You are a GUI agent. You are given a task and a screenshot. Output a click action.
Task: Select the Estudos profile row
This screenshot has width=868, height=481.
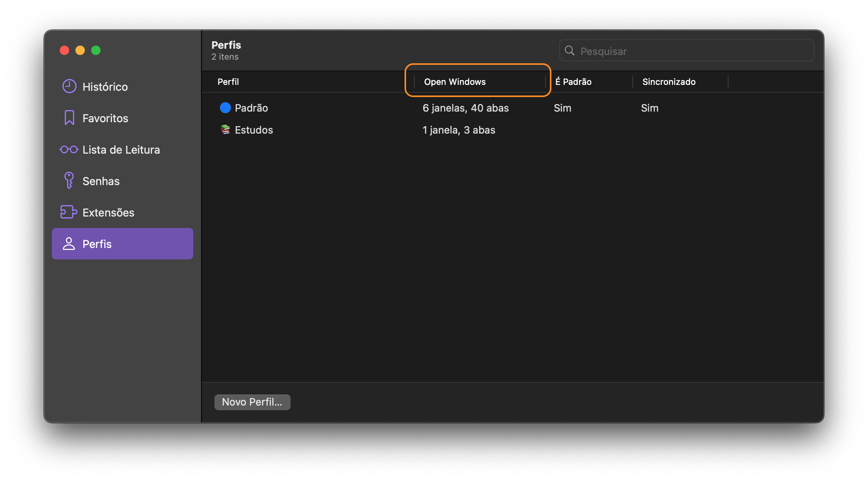point(254,130)
